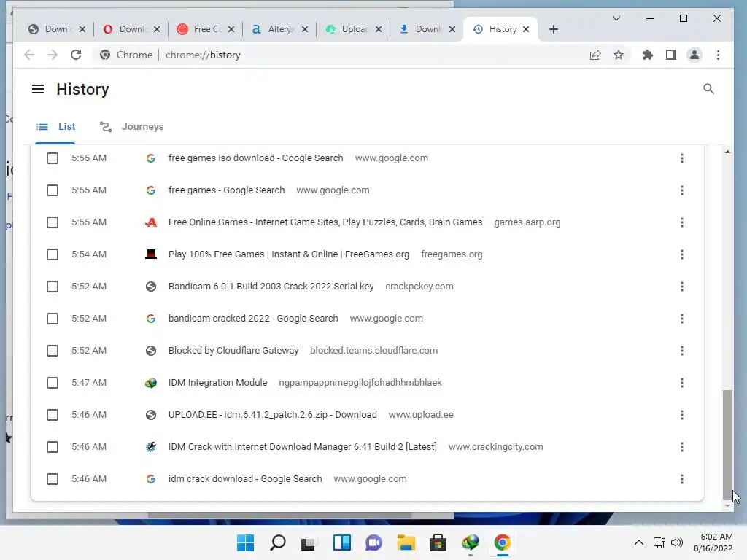Open the Chrome profile avatar
This screenshot has height=560, width=747.
click(x=694, y=55)
